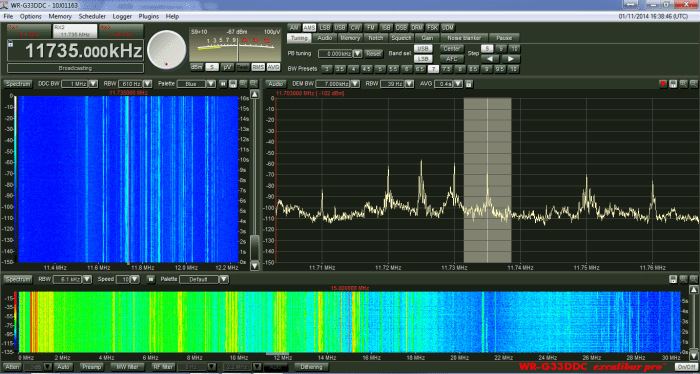Screen dimensions: 700x374
Task: Save the wideband spectrum waterfall image
Action: coord(673,279)
